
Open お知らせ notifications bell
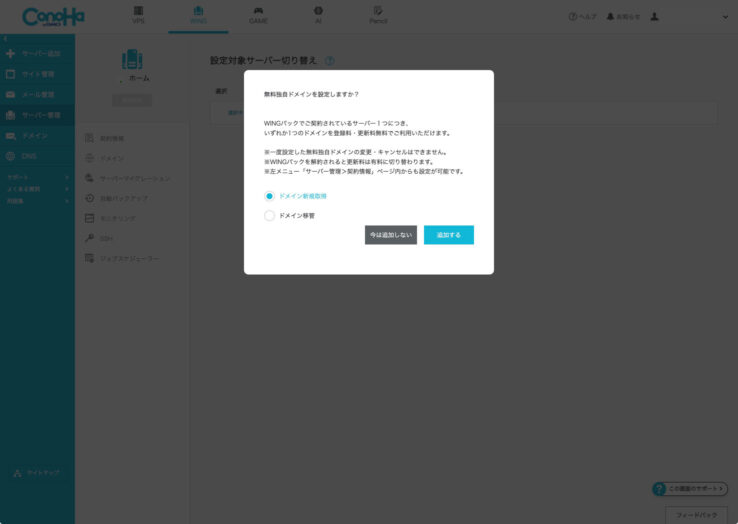tap(623, 17)
